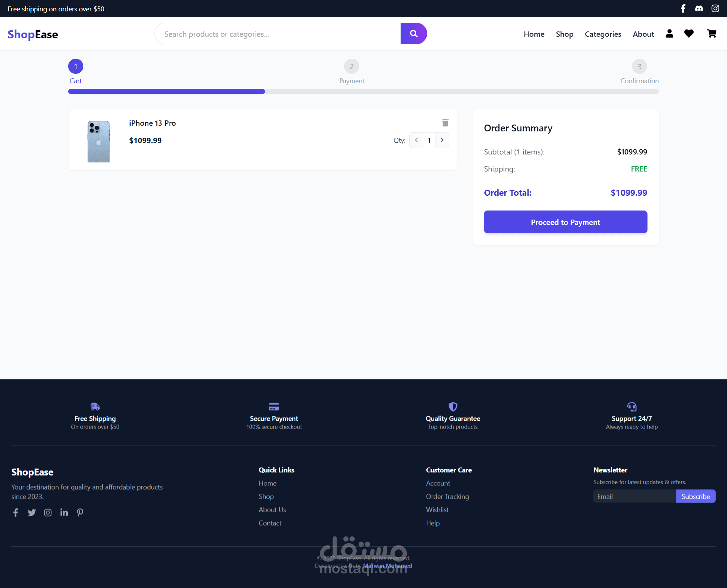This screenshot has width=727, height=588.
Task: Open footer Wishlist link
Action: [437, 510]
